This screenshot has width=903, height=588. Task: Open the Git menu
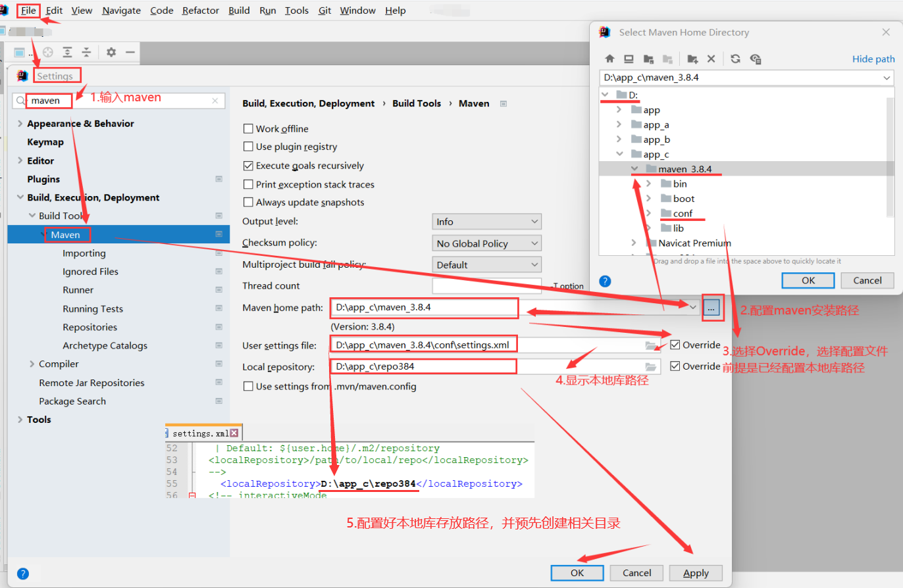[x=324, y=11]
